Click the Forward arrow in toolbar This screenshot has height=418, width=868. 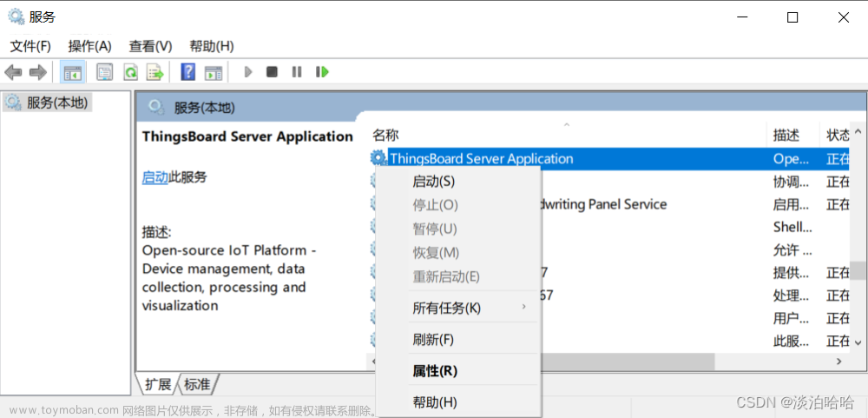click(37, 72)
